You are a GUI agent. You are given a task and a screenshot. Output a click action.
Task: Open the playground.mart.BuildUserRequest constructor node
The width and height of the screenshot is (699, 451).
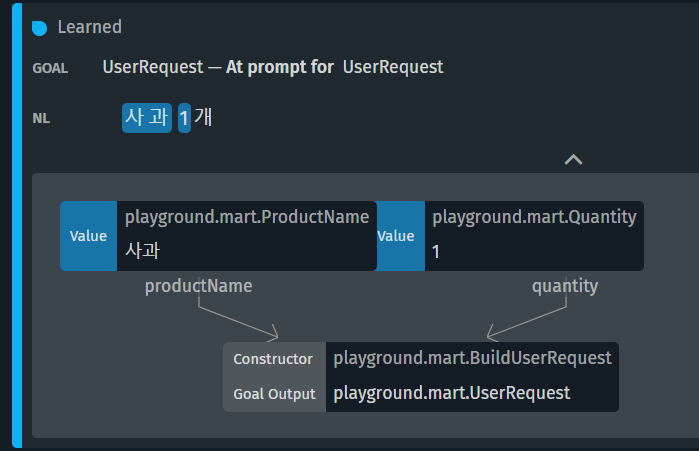point(421,377)
